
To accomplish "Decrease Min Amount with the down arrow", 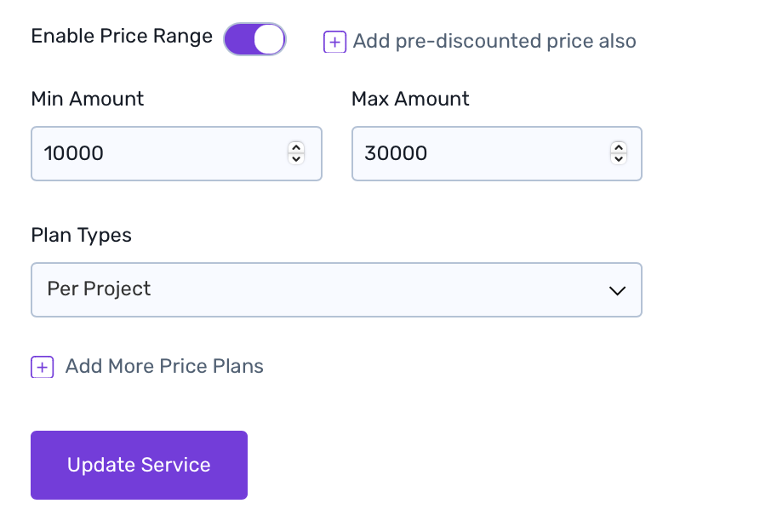I will (x=296, y=159).
